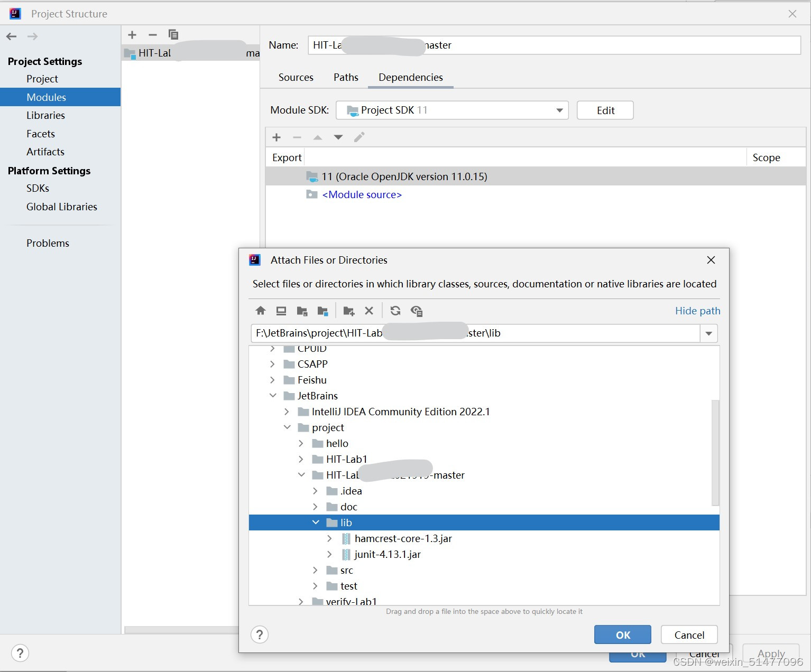
Task: Toggle show hidden files icon
Action: click(417, 311)
